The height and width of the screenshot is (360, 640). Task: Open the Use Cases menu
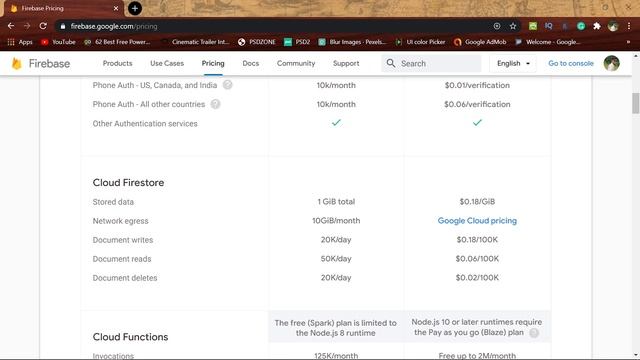click(x=167, y=63)
